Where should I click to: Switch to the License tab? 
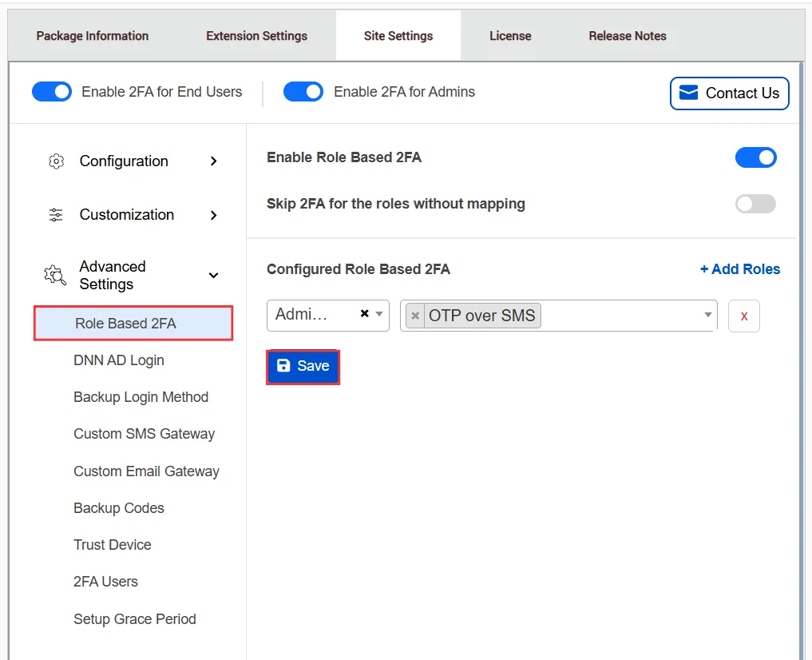(x=510, y=35)
